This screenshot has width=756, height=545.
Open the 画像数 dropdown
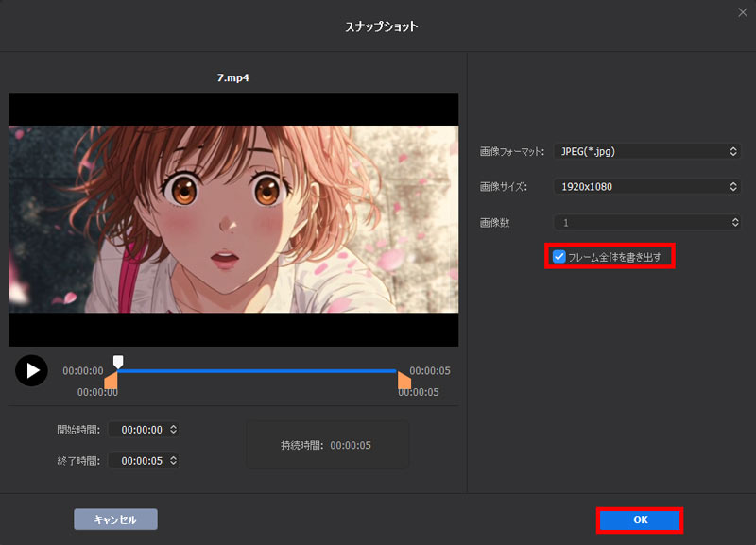tap(646, 222)
